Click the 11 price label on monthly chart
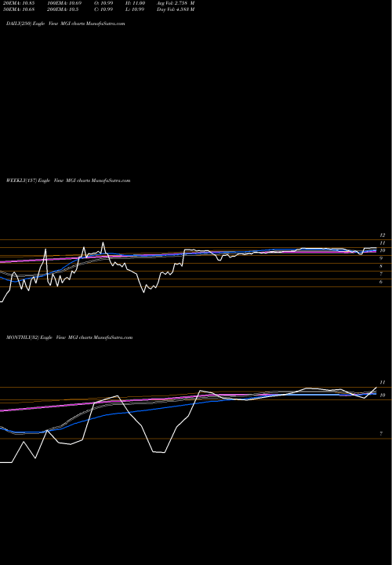 coord(383,382)
